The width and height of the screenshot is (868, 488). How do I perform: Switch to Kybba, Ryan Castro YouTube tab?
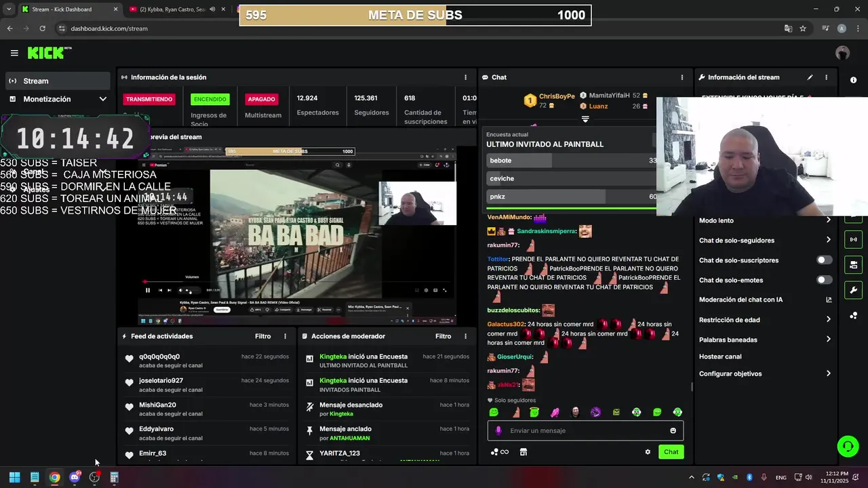[178, 9]
